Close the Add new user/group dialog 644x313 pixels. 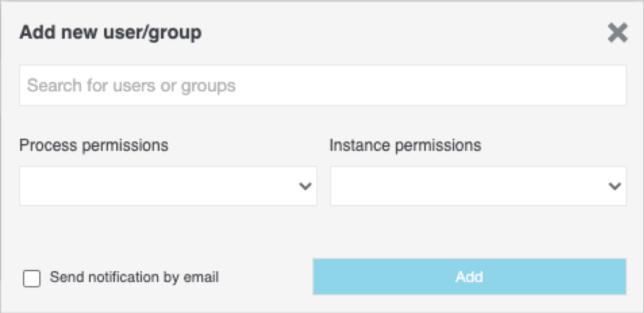click(x=617, y=32)
